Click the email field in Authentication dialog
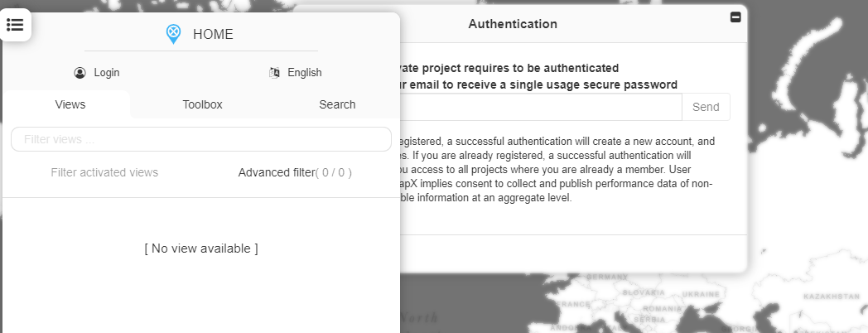This screenshot has width=868, height=333. pos(540,107)
